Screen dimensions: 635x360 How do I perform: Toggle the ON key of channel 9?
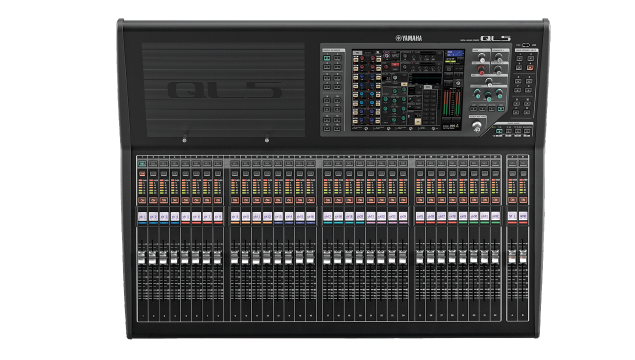click(x=235, y=200)
